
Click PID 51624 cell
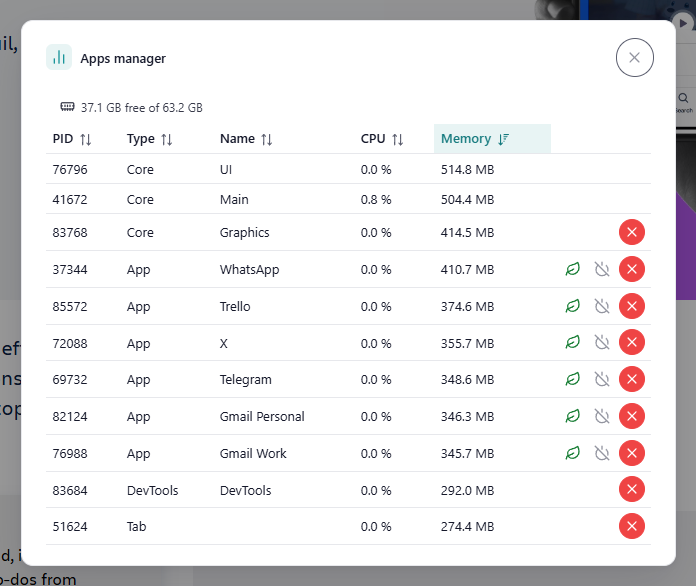click(70, 527)
